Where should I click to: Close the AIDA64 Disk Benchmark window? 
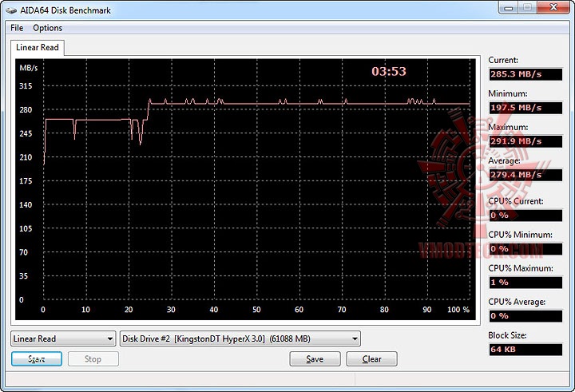click(x=553, y=8)
